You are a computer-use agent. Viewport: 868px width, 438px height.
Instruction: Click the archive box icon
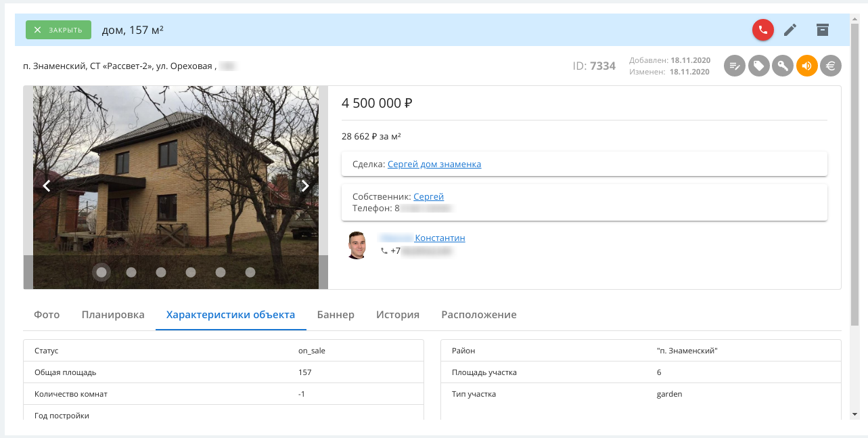point(822,30)
